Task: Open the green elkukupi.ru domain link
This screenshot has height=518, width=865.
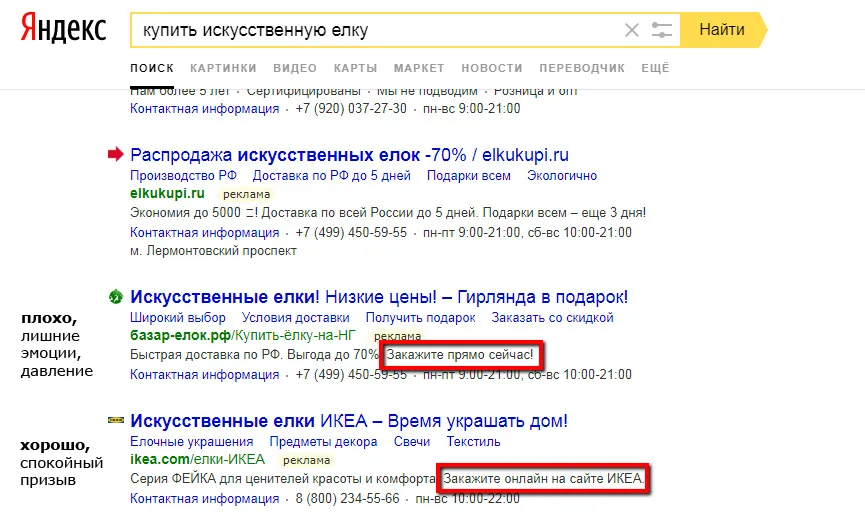Action: pos(167,194)
